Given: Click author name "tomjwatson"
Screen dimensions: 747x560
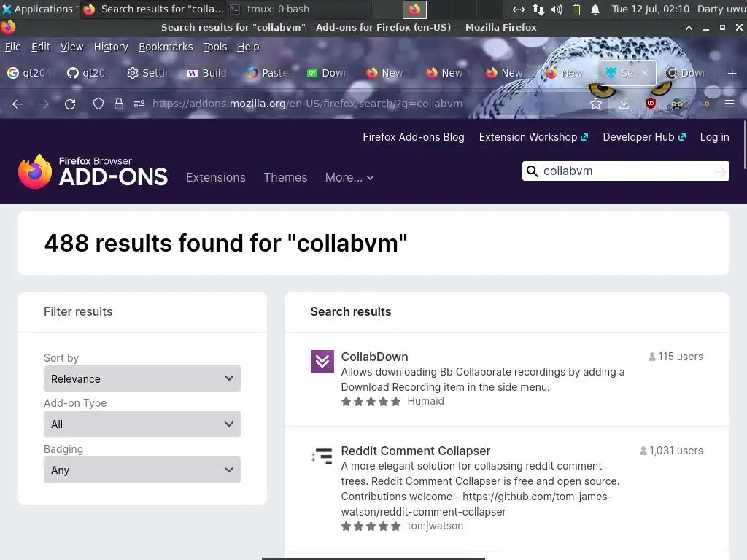Looking at the screenshot, I should coord(435,526).
